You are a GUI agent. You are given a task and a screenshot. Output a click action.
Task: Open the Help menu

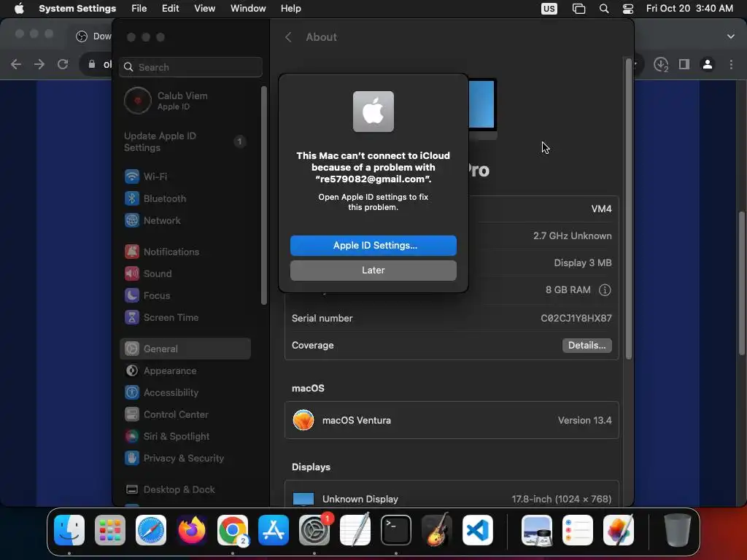290,9
